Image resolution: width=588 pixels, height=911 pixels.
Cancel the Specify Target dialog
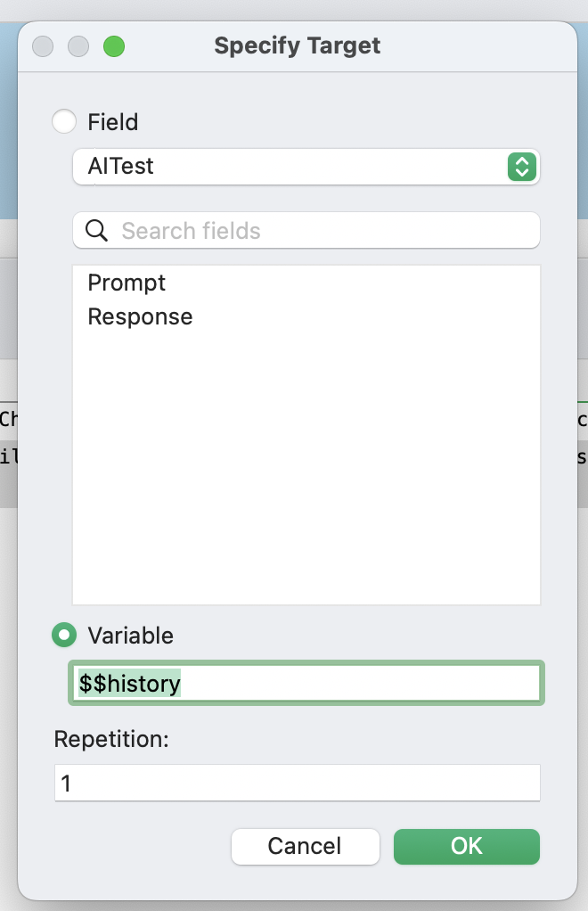tap(306, 847)
